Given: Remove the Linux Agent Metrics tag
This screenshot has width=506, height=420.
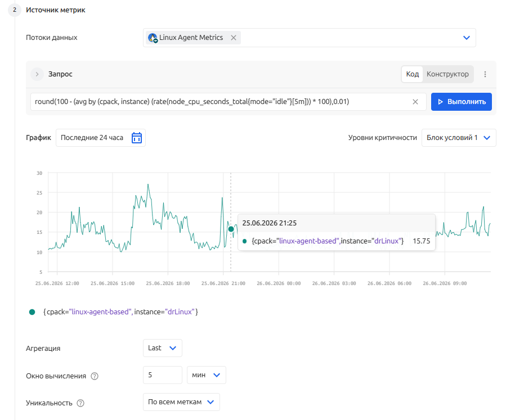Looking at the screenshot, I should point(234,38).
